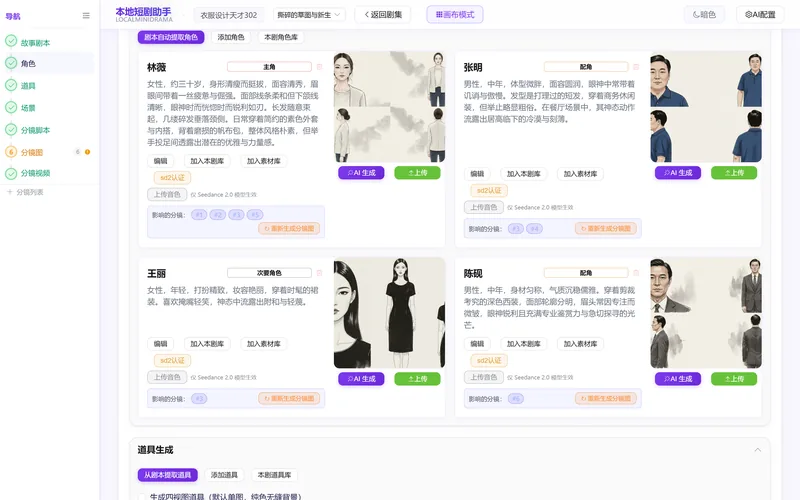
Task: Open the 撕碎的草图与新生 episode dropdown
Action: tap(309, 15)
